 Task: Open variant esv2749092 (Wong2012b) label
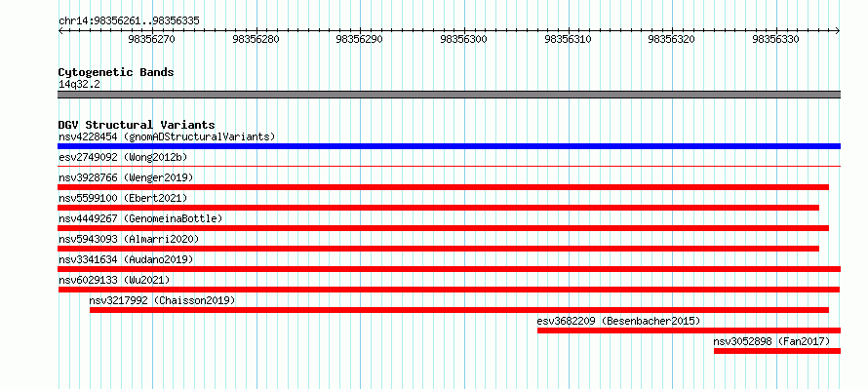click(123, 157)
